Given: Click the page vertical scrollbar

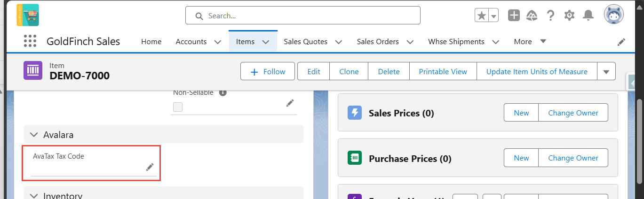Looking at the screenshot, I should coord(640,141).
